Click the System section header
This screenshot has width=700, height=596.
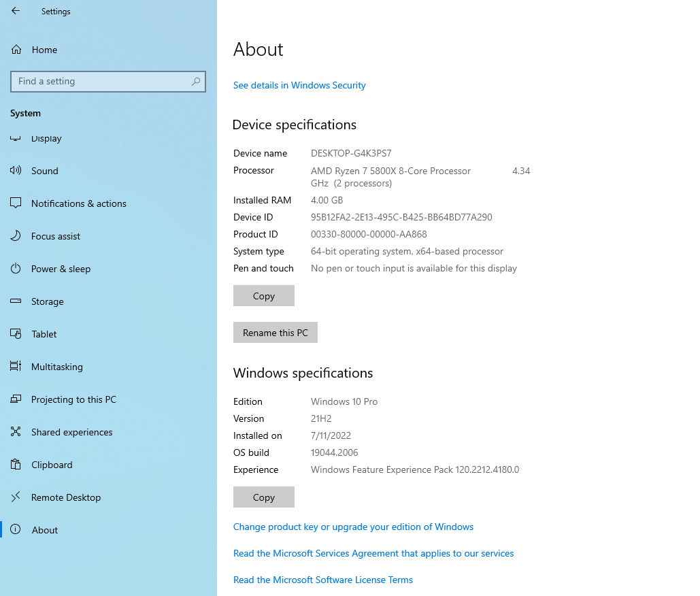pyautogui.click(x=25, y=114)
